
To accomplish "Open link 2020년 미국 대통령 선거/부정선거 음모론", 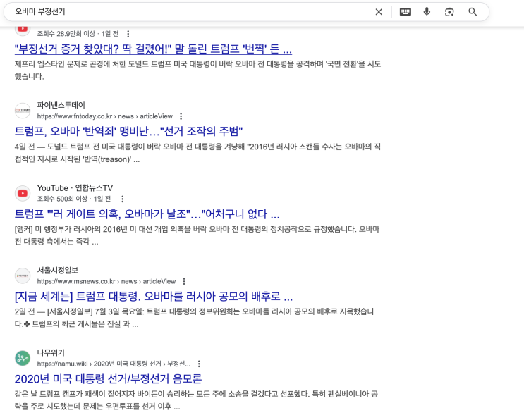I will [x=109, y=378].
